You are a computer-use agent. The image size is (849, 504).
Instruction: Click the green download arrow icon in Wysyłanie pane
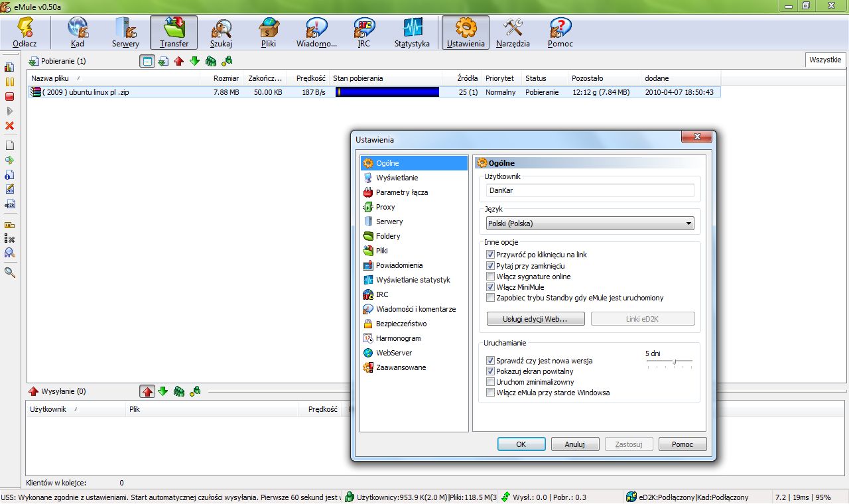163,391
